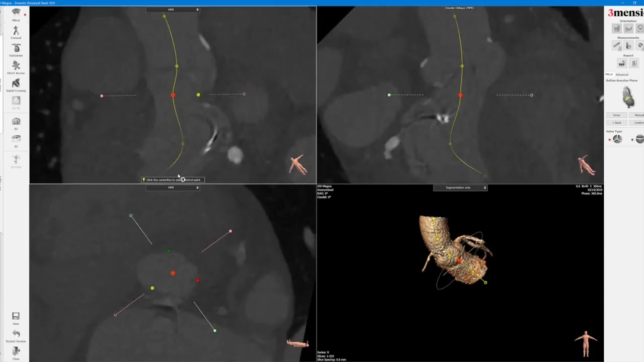Open MPR dropdown in bottom-left view
This screenshot has height=362, width=644.
click(173, 188)
